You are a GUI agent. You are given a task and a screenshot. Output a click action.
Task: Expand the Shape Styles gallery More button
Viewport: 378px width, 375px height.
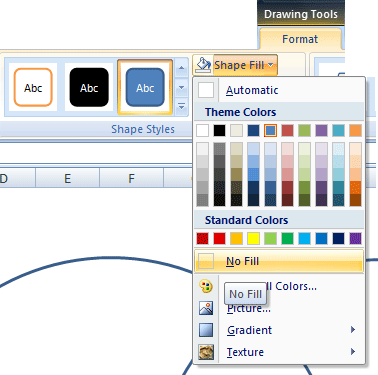coord(181,106)
